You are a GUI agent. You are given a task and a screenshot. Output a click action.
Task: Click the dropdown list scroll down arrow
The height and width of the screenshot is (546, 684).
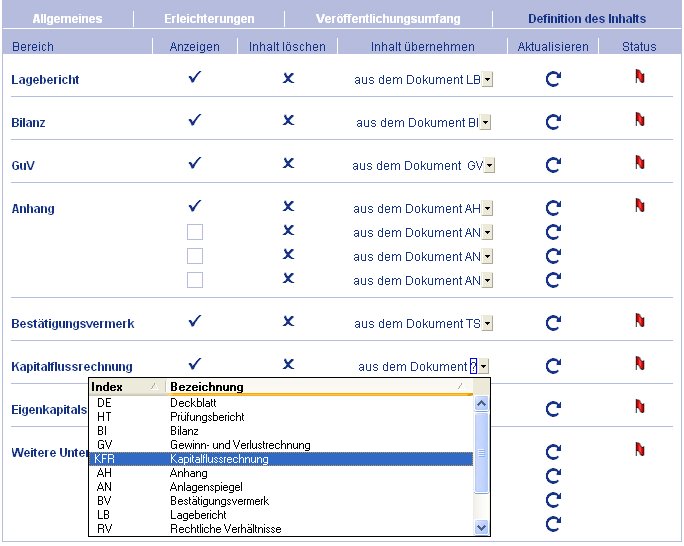(x=481, y=528)
